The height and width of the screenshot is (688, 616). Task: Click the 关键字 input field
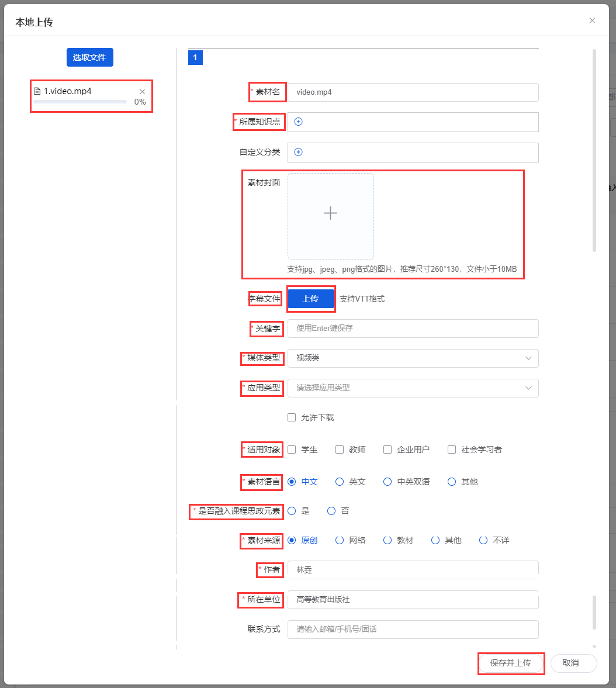413,329
